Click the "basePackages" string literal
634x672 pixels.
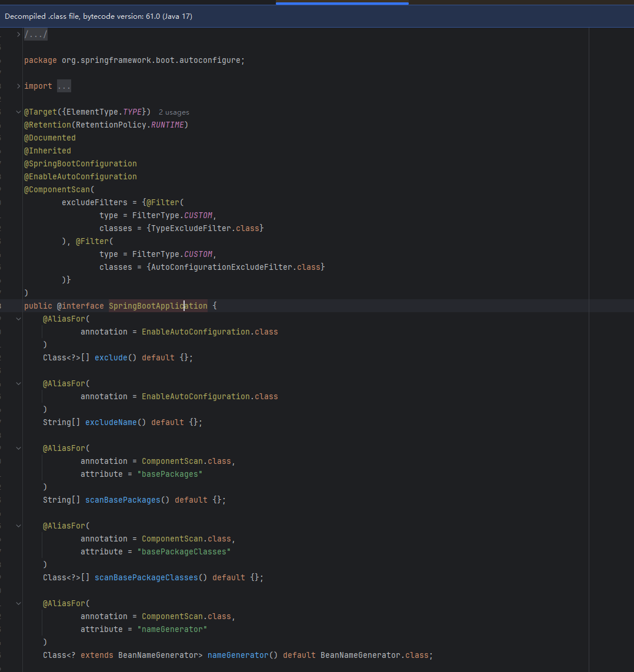coord(170,474)
